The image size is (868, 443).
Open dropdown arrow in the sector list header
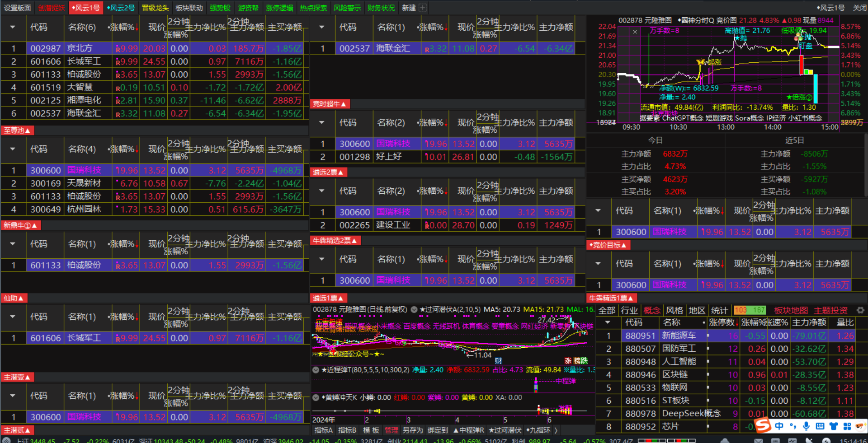click(x=608, y=322)
